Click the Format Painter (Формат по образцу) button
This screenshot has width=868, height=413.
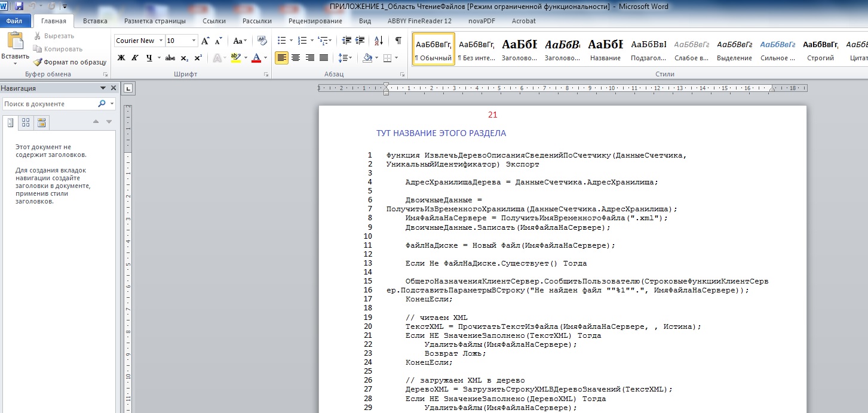pyautogui.click(x=70, y=62)
